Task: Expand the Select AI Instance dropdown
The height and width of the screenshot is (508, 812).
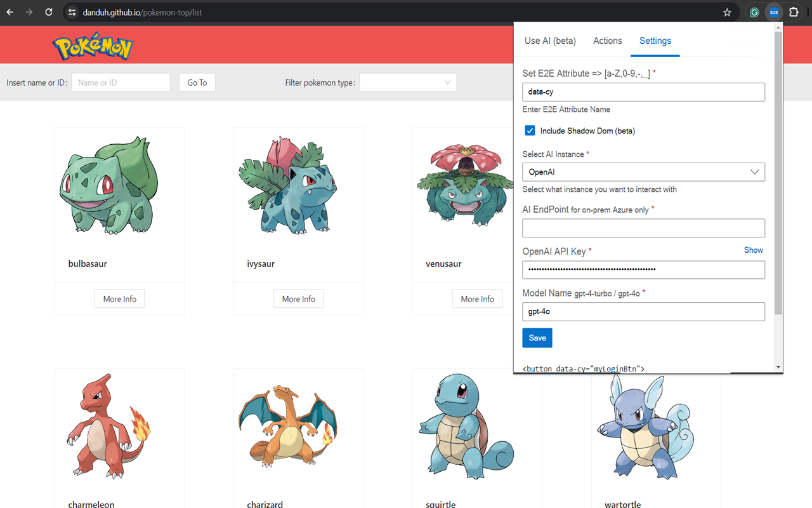Action: [643, 172]
